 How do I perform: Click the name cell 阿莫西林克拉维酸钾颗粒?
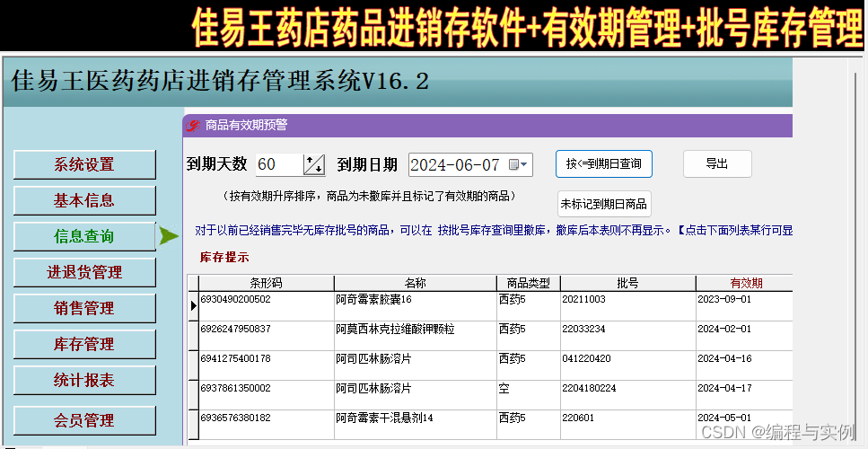[416, 336]
